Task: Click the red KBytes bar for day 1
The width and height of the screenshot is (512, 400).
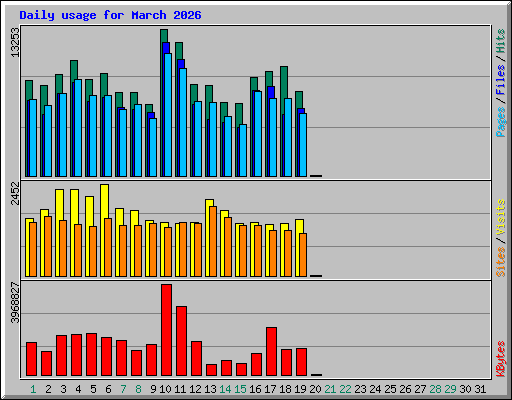Action: click(31, 359)
